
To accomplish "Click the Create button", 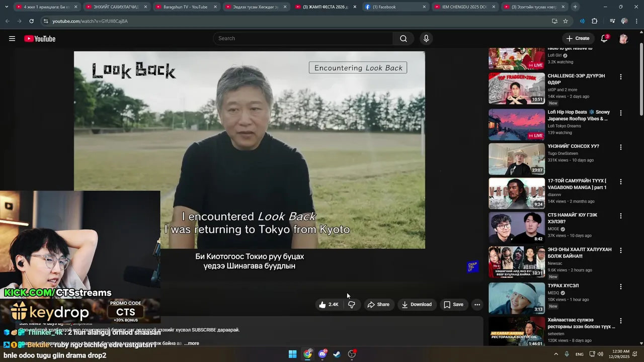I will [x=578, y=39].
